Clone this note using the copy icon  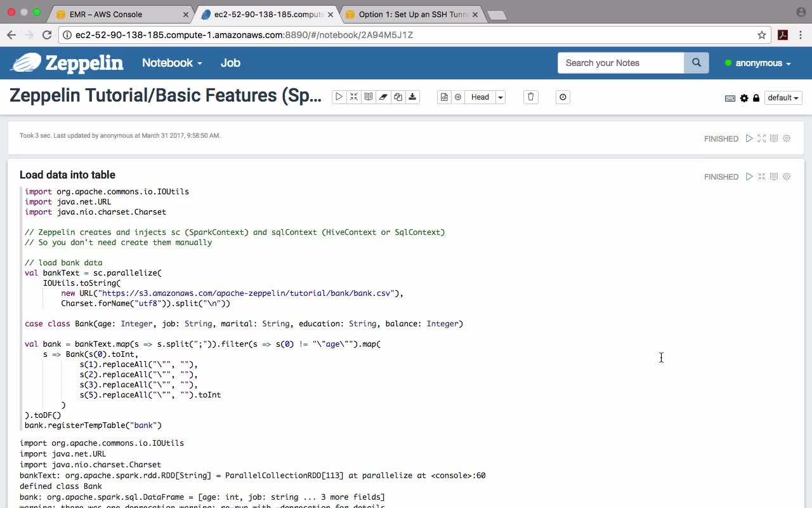coord(398,97)
